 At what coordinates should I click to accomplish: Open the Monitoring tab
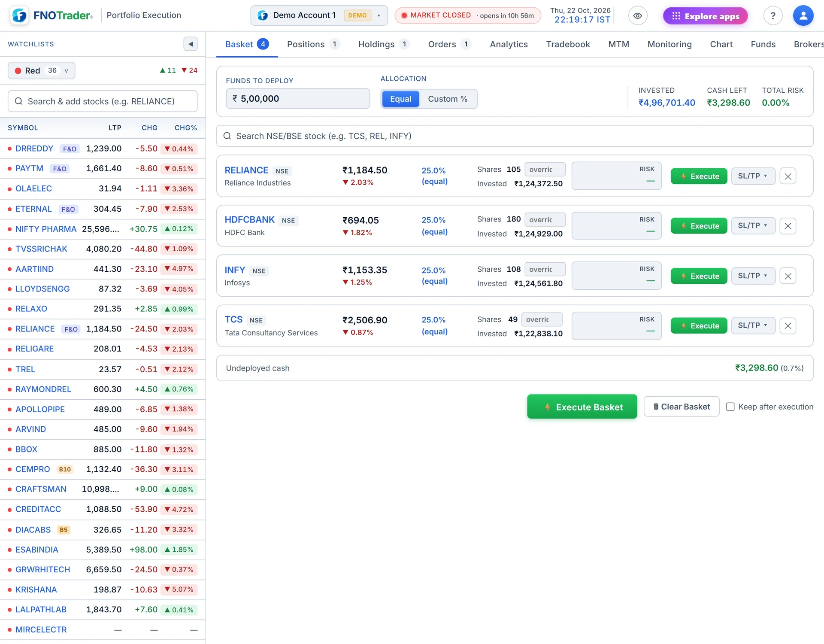coord(669,44)
